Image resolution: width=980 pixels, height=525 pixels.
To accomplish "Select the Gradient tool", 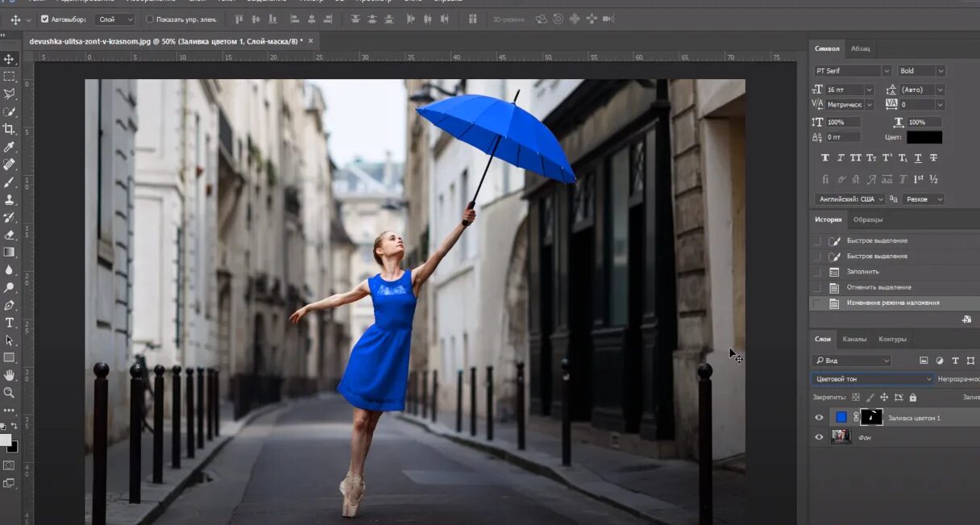I will pos(9,252).
